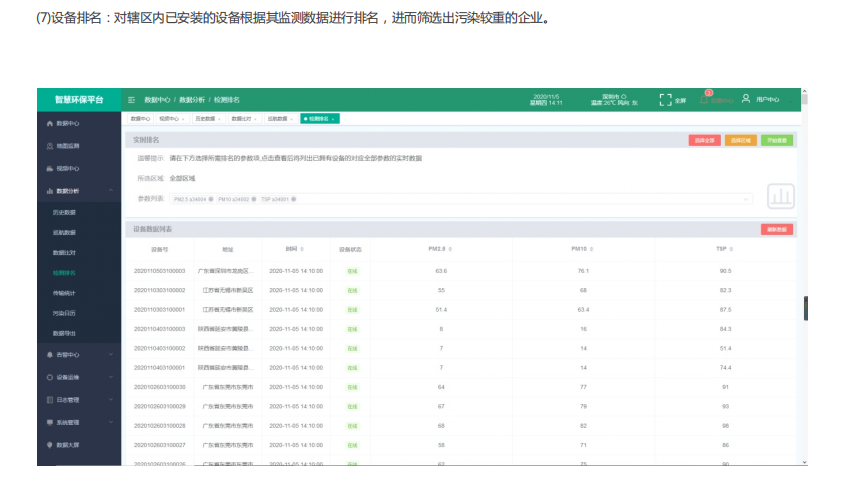Collapse the 数据分析 sidebar group
845x499 pixels.
pos(111,191)
